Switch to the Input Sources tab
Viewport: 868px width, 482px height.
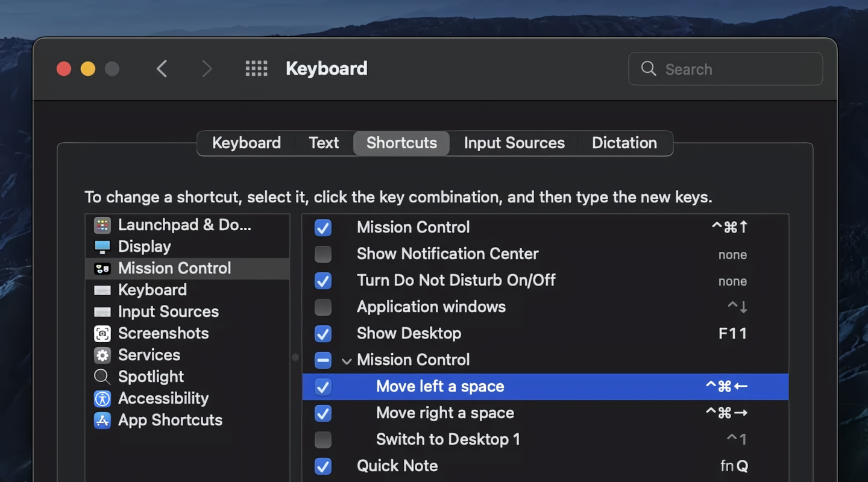click(x=514, y=143)
